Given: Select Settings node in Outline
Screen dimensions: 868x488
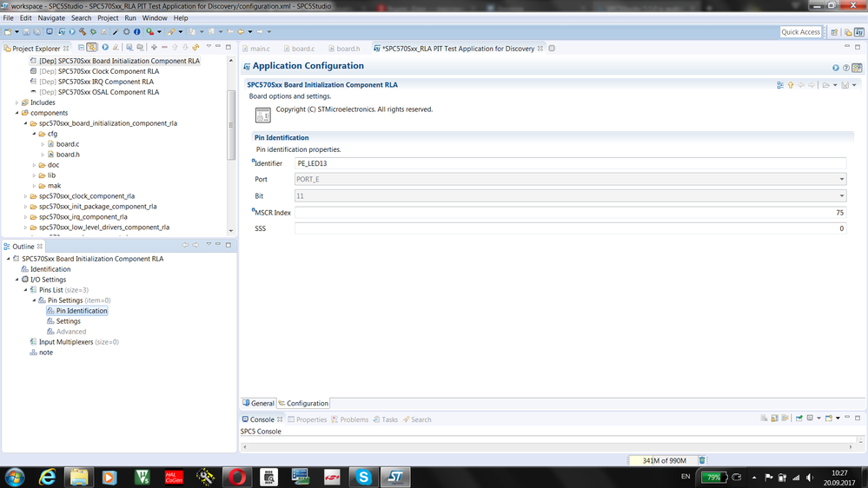Looking at the screenshot, I should pyautogui.click(x=68, y=321).
